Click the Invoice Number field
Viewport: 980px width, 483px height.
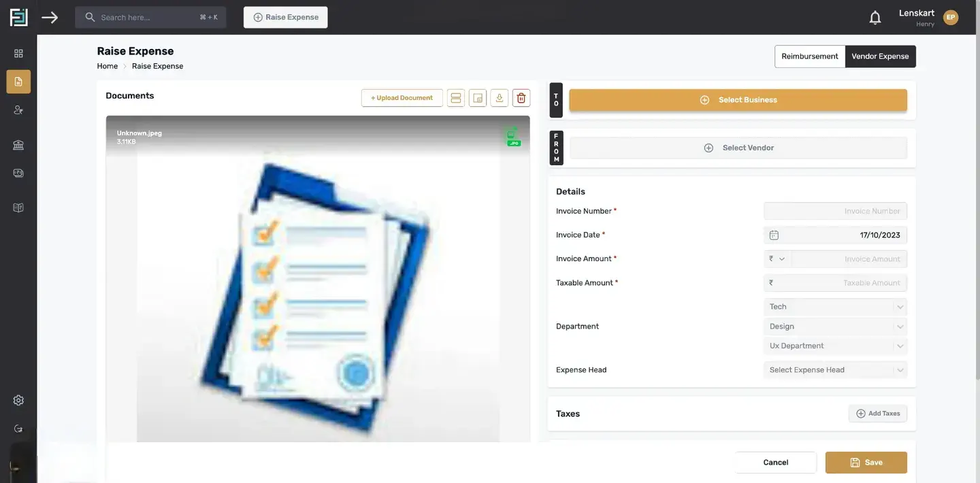pyautogui.click(x=836, y=211)
